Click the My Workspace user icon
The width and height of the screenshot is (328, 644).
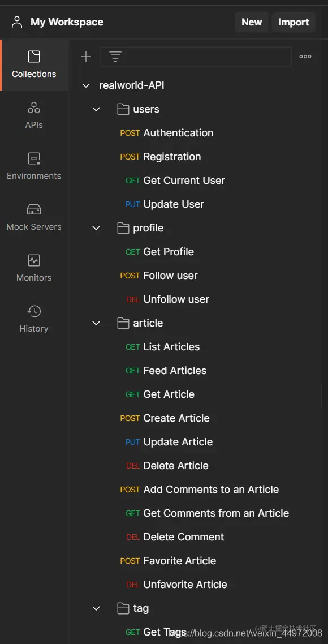[x=17, y=22]
